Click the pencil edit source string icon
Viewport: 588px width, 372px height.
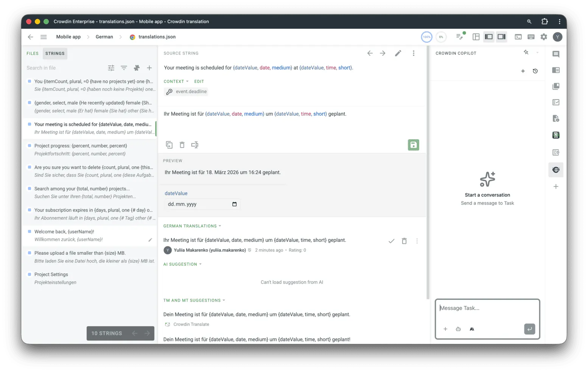click(x=398, y=53)
